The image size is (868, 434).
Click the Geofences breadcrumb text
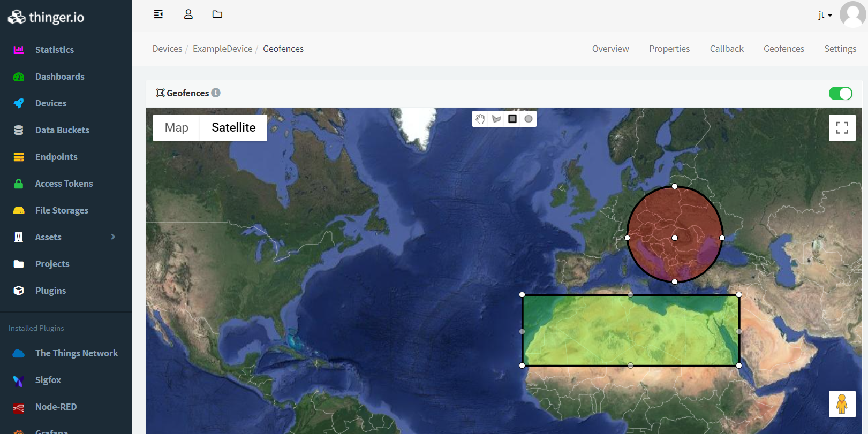tap(283, 49)
